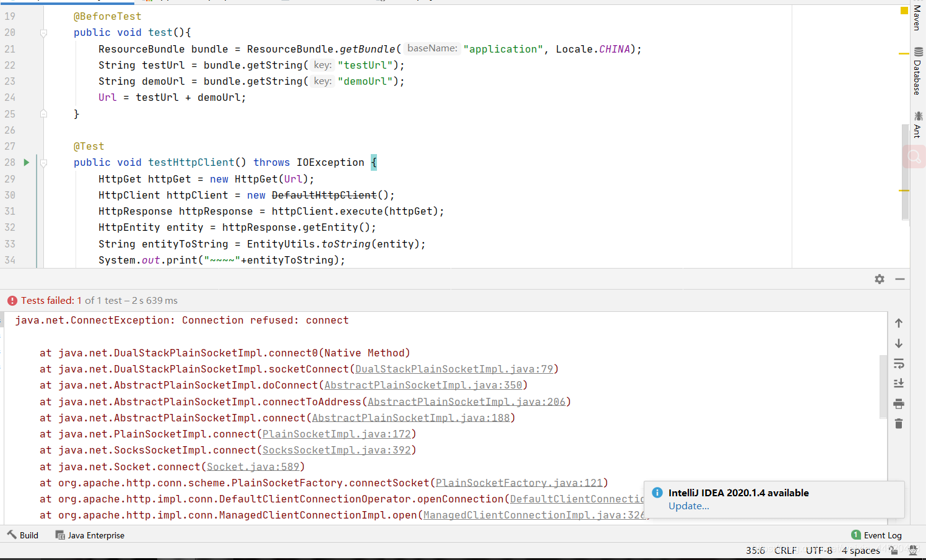Click the Build hammer icon
The width and height of the screenshot is (926, 560).
coord(12,535)
